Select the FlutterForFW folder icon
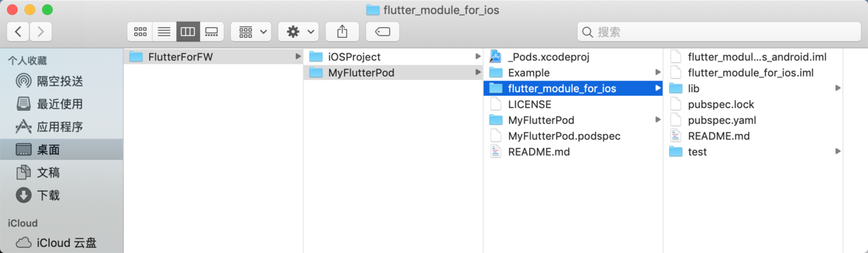The image size is (868, 253). 136,57
